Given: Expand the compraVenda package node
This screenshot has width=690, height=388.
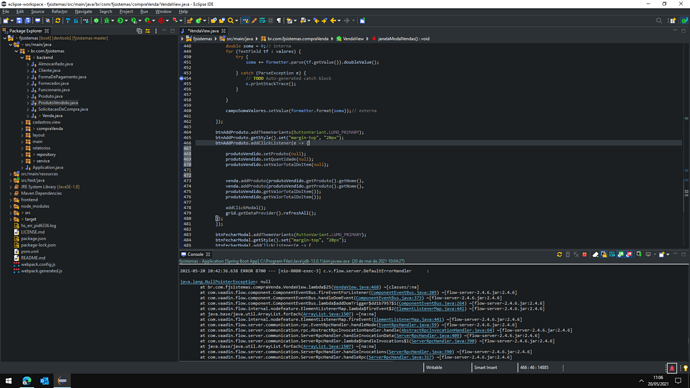Looking at the screenshot, I should click(22, 129).
